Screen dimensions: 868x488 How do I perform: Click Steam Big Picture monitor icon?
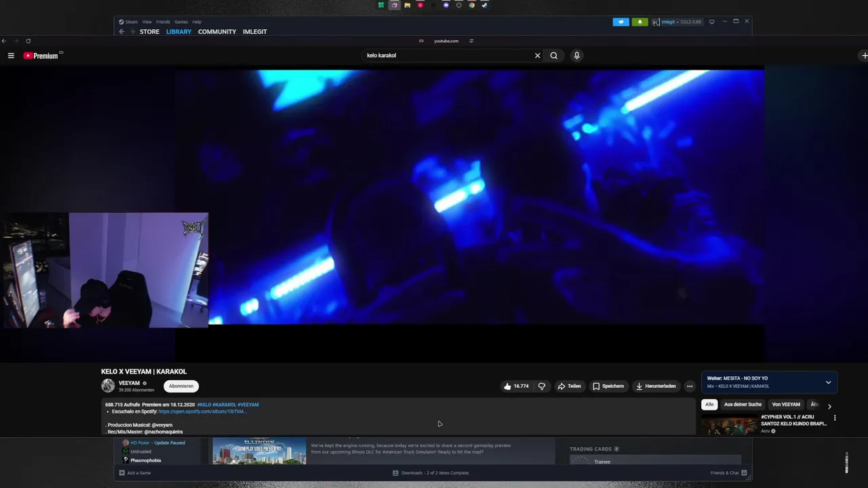click(x=711, y=22)
